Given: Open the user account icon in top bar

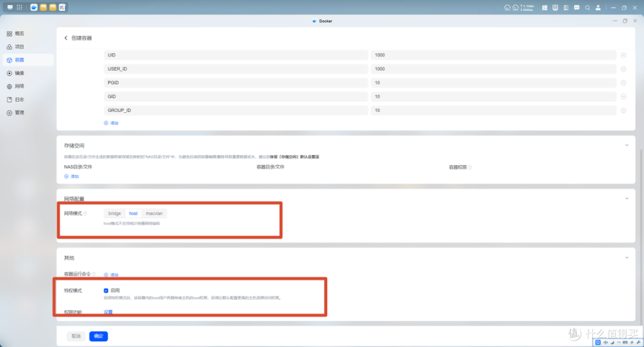Looking at the screenshot, I should click(x=598, y=8).
